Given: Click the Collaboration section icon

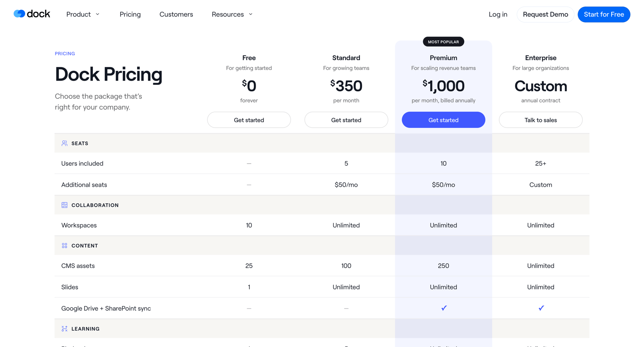Looking at the screenshot, I should [64, 205].
